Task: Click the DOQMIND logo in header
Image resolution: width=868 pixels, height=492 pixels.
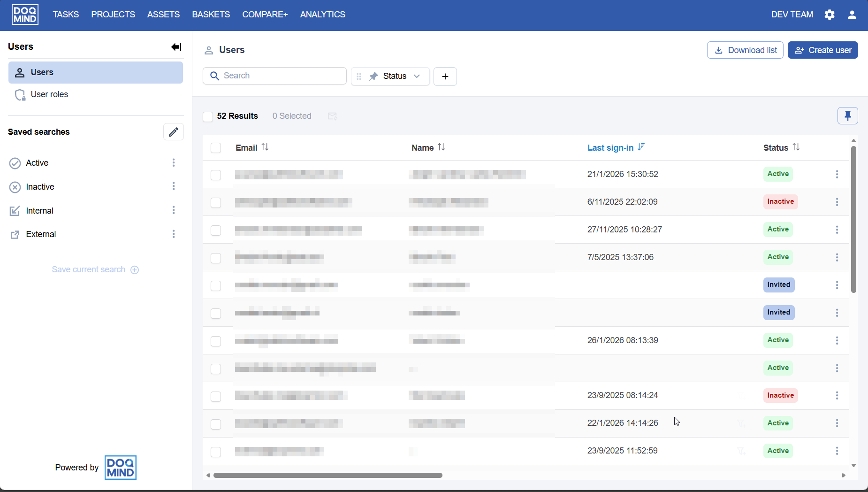Action: pos(25,15)
